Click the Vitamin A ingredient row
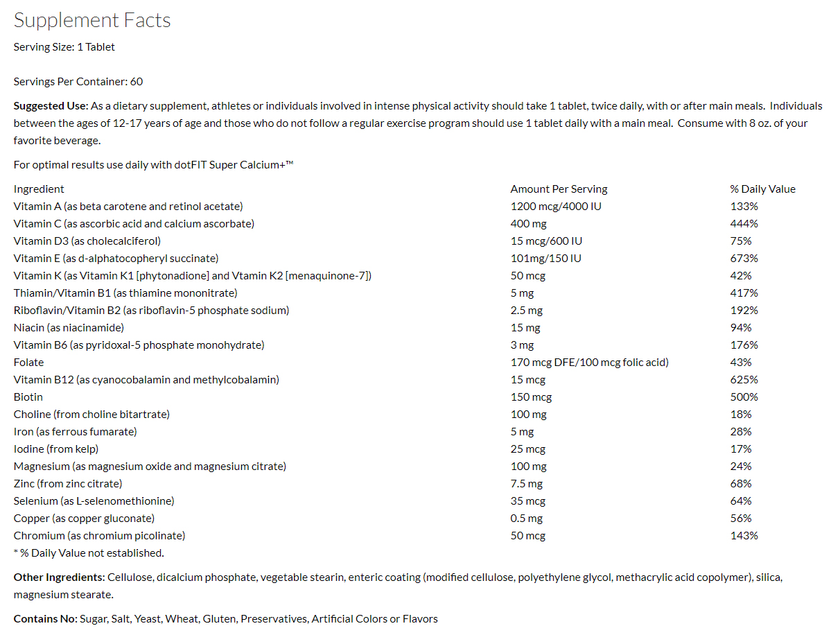 click(x=128, y=207)
